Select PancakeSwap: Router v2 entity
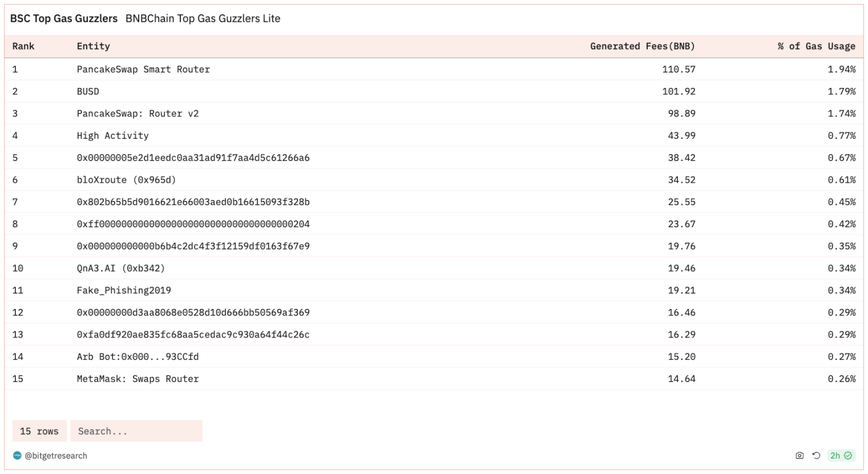The image size is (868, 474). point(138,114)
